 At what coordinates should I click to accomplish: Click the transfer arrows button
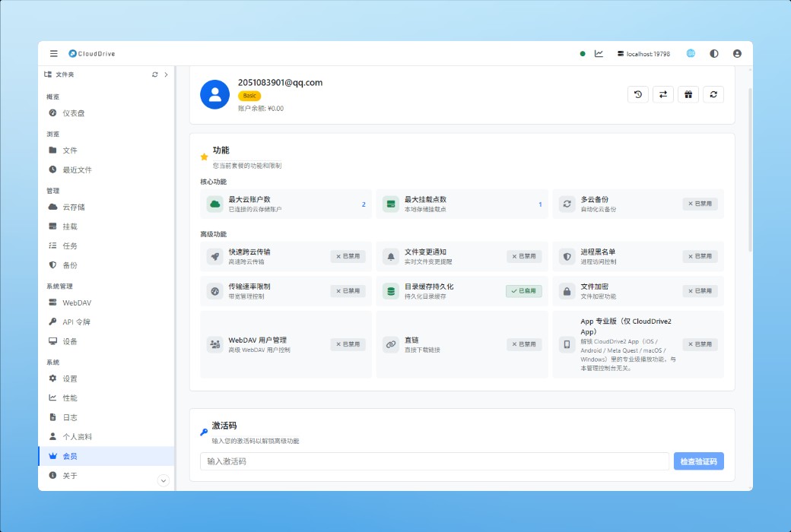click(x=663, y=94)
